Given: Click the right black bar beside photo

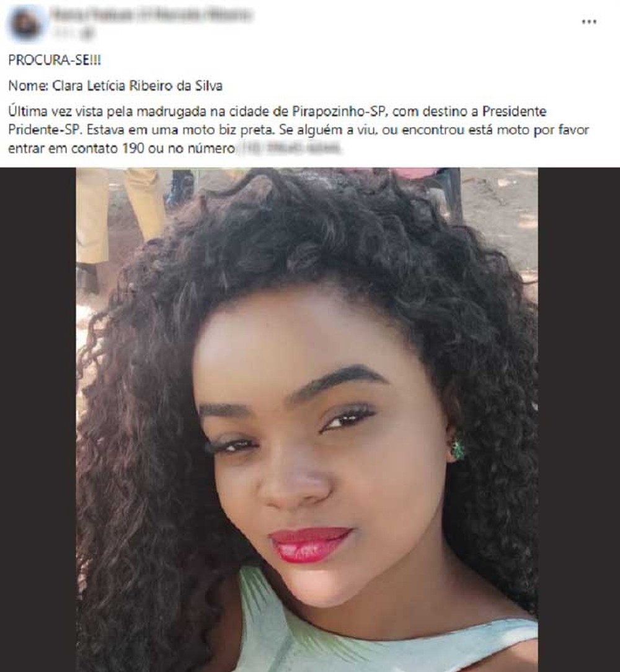Looking at the screenshot, I should 579,419.
